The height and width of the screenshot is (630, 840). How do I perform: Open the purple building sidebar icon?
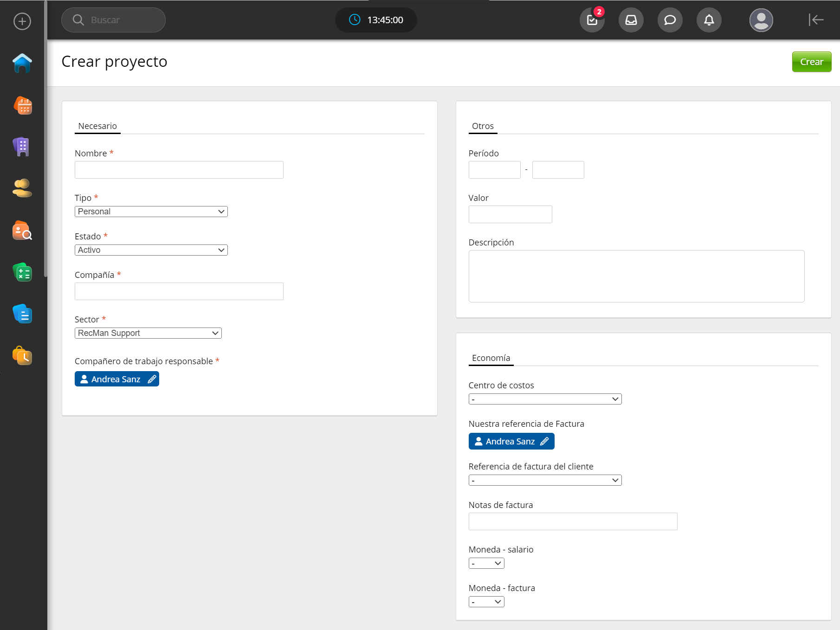[x=22, y=147]
